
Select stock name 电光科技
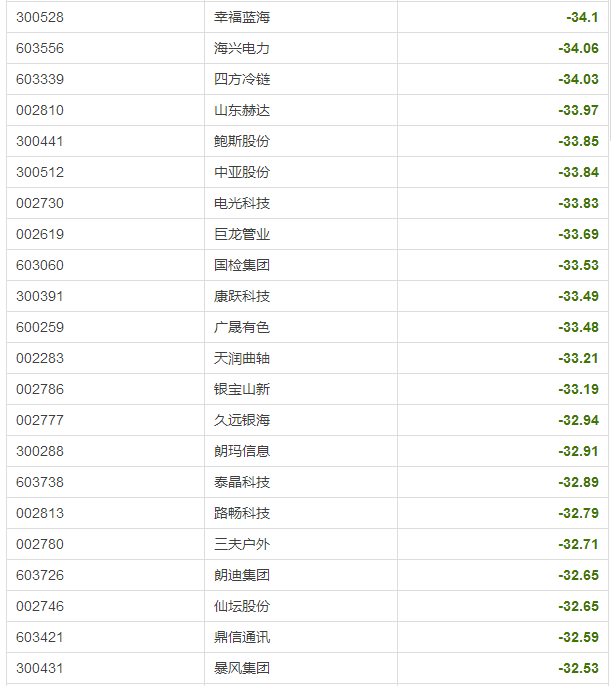242,203
